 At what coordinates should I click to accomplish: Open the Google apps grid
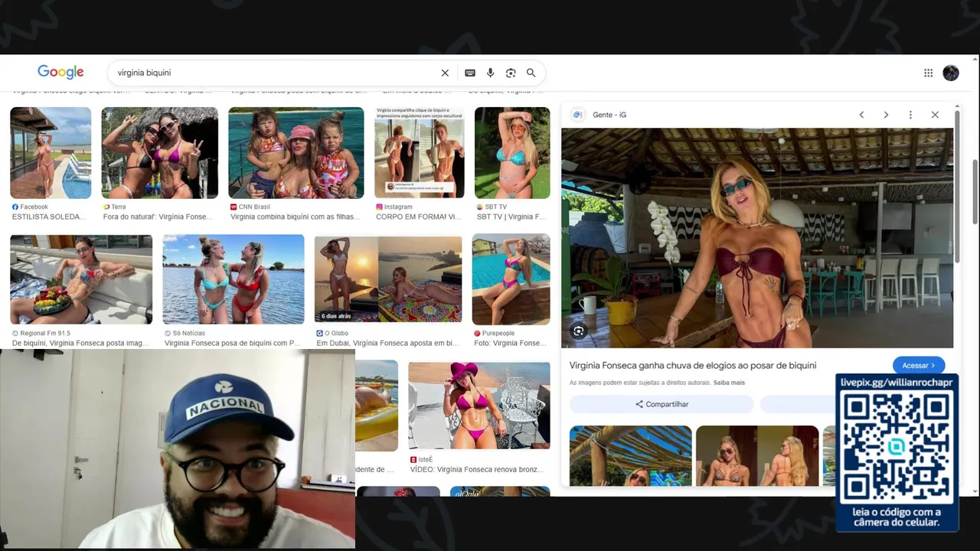[928, 73]
